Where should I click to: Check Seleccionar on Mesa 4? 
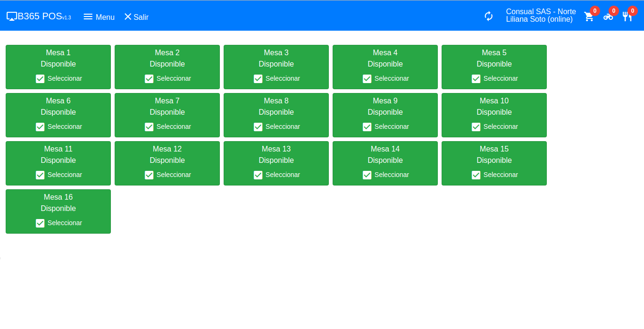pos(386,79)
